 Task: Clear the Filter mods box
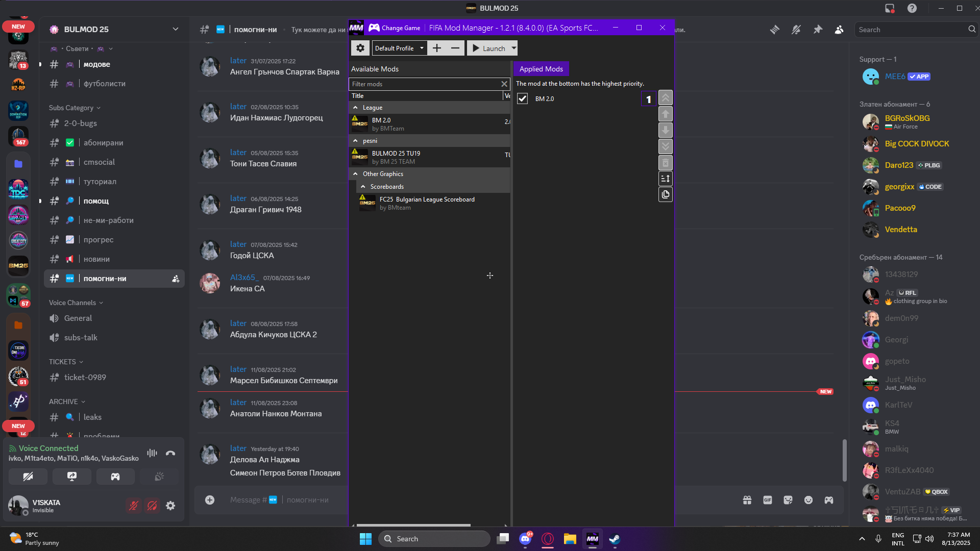pos(504,84)
